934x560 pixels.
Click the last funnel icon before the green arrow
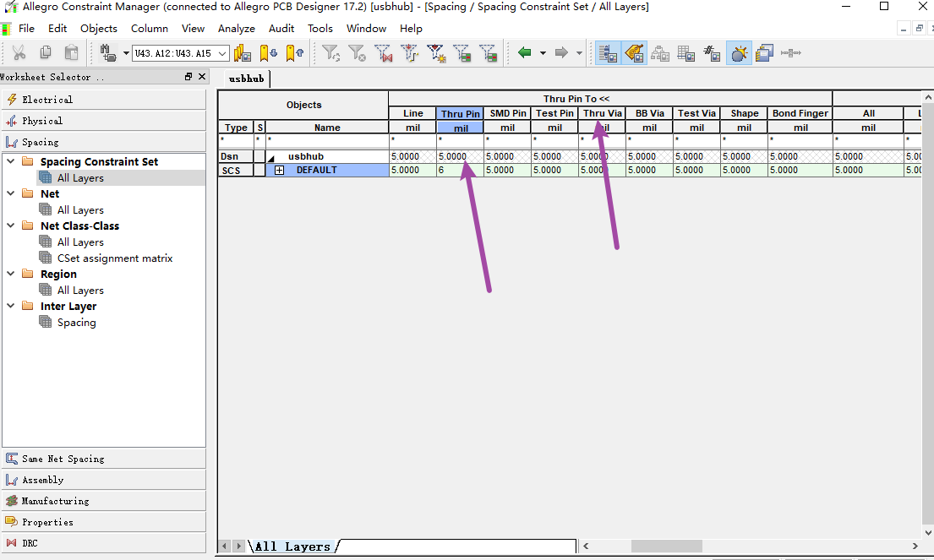[489, 53]
